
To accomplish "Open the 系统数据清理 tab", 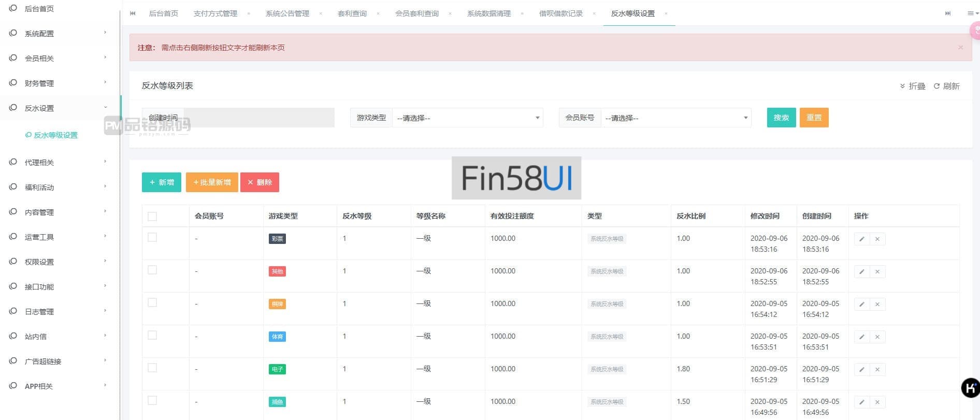I will [x=488, y=13].
